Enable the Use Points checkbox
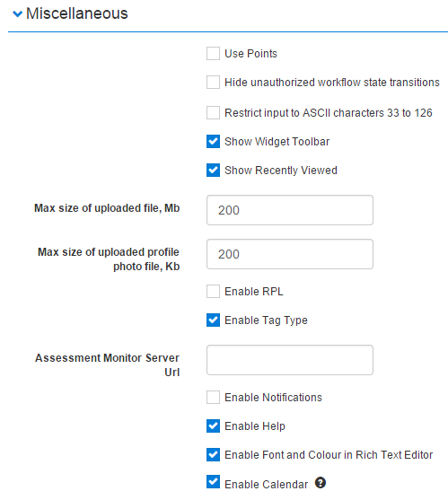Screen dimensions: 448x500 click(213, 53)
